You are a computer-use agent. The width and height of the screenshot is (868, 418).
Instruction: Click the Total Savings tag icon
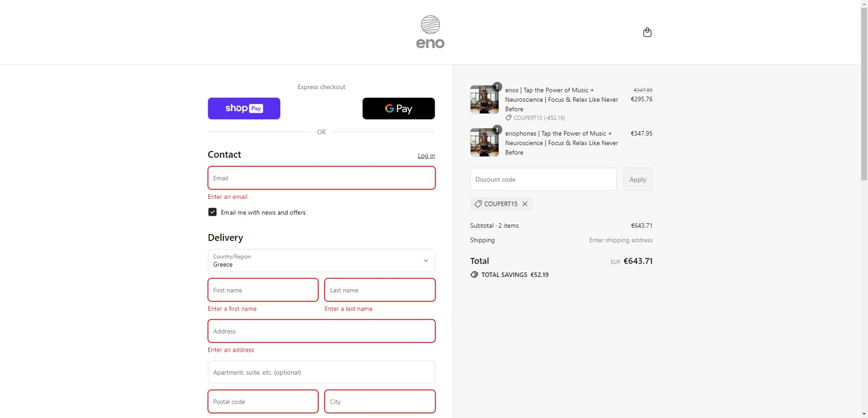click(x=475, y=275)
